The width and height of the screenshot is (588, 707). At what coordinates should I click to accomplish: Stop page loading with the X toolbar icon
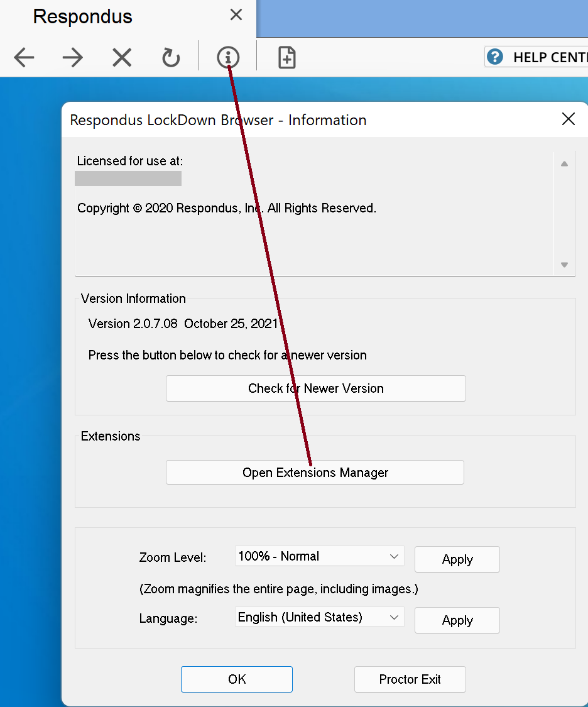[x=122, y=58]
